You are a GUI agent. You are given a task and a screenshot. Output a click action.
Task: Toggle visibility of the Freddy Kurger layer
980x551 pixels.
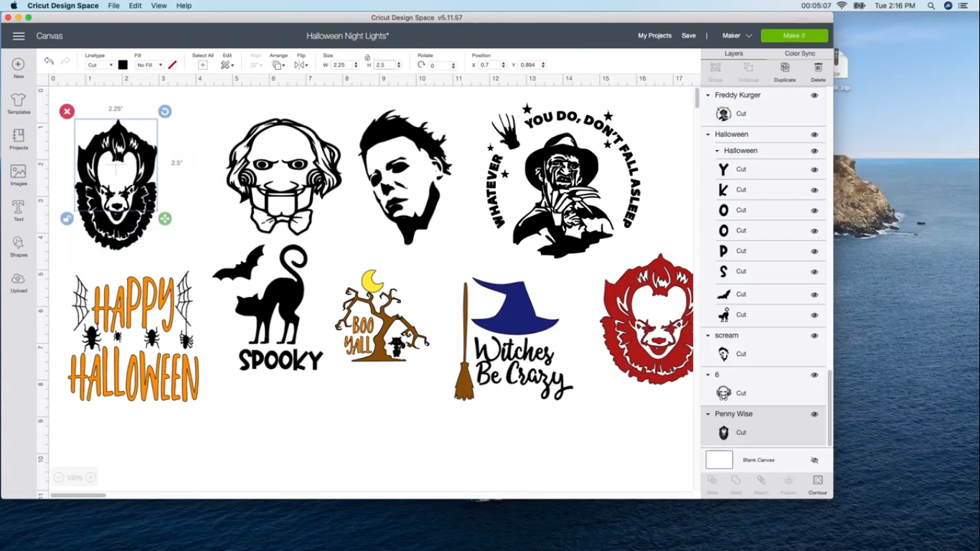(x=814, y=95)
